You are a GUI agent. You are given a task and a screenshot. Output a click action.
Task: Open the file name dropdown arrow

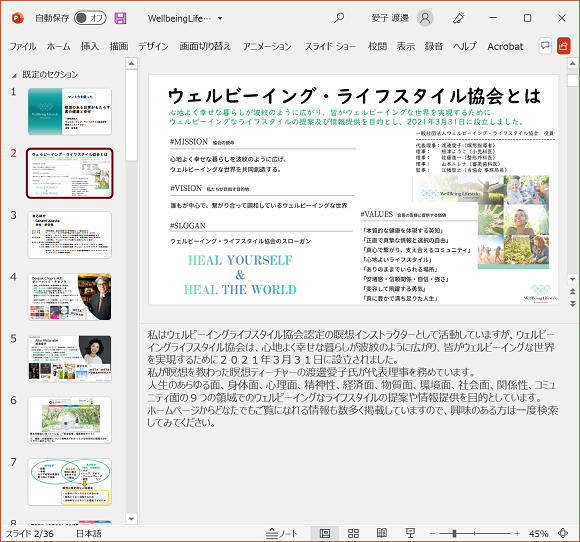(x=220, y=18)
